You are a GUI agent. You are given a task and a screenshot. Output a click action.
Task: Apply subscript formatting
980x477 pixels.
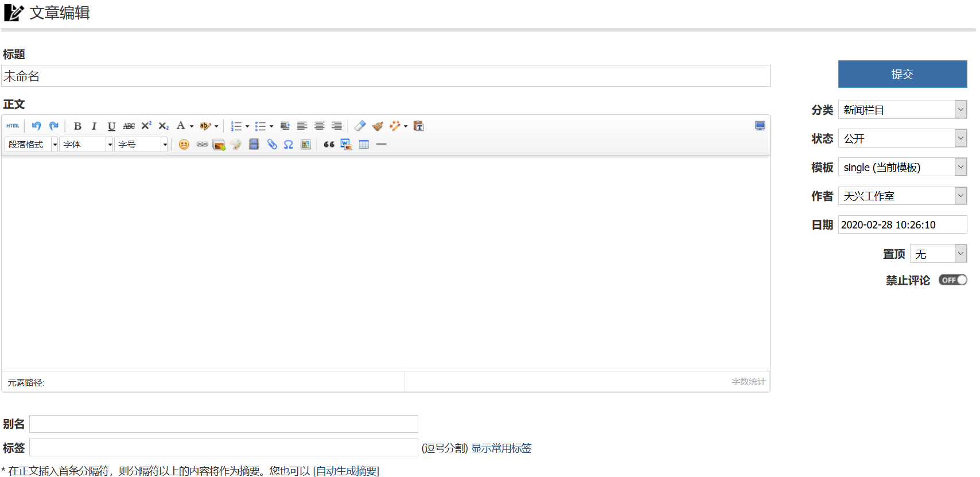click(x=164, y=126)
